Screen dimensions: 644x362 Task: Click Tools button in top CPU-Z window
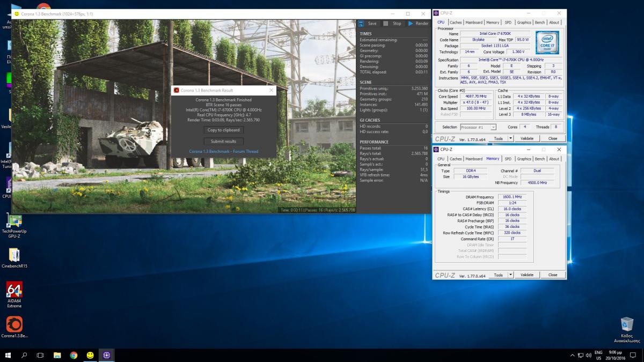[499, 138]
